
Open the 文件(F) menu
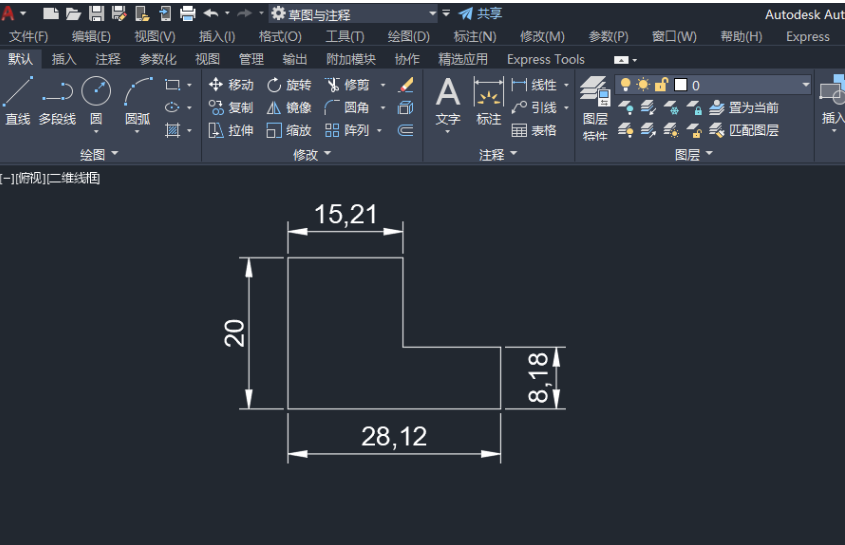tap(29, 37)
